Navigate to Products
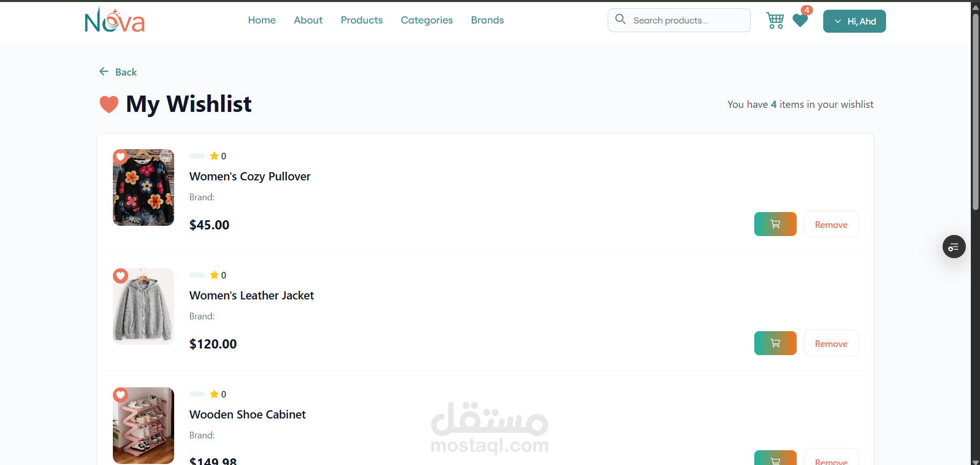This screenshot has height=465, width=980. (x=362, y=20)
